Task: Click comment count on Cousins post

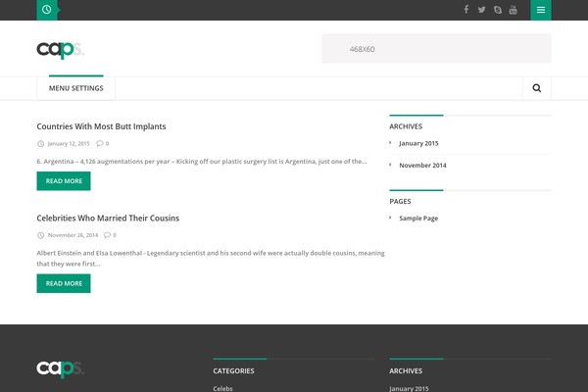Action: click(110, 235)
